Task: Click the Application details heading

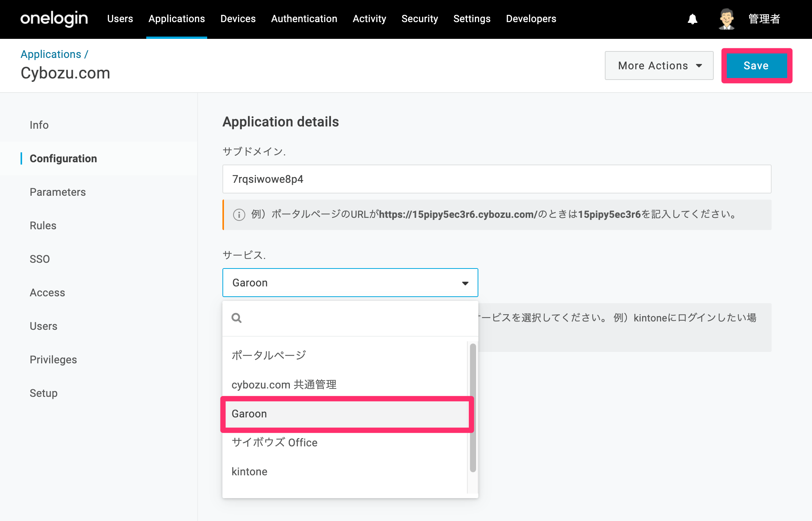Action: click(x=281, y=122)
